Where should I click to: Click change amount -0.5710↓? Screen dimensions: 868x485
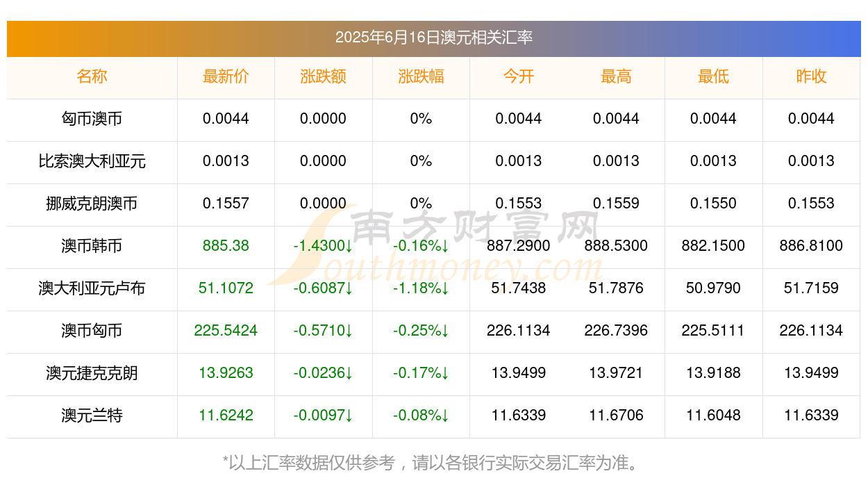coord(323,331)
